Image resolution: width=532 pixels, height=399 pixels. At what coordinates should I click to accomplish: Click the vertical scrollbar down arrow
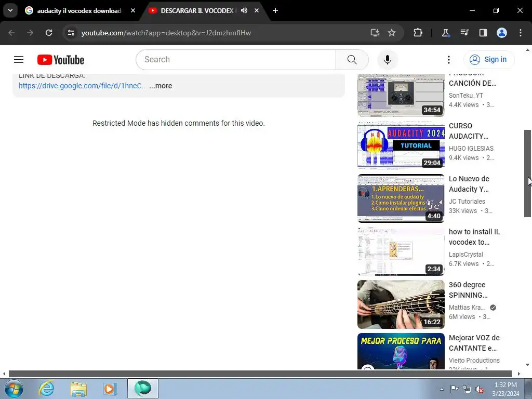click(527, 365)
